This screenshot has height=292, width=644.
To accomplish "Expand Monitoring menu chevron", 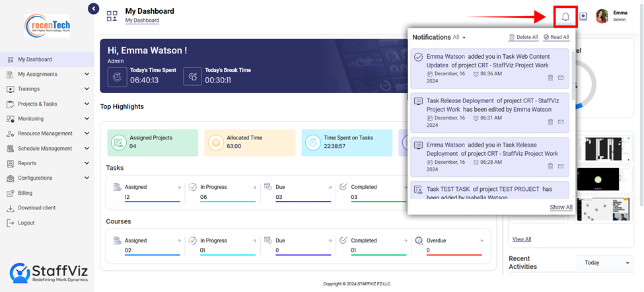I will click(x=87, y=119).
